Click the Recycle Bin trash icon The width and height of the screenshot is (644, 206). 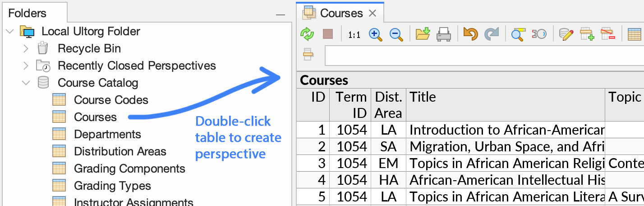pyautogui.click(x=43, y=48)
